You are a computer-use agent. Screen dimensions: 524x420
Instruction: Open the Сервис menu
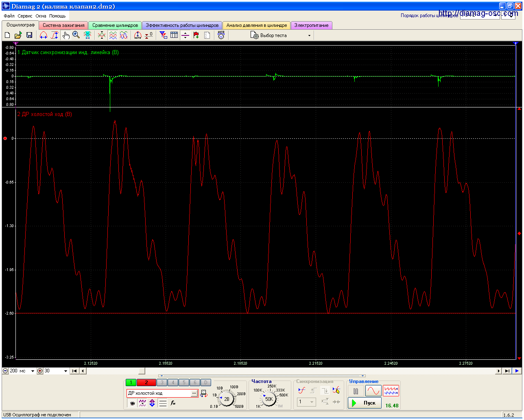point(25,16)
